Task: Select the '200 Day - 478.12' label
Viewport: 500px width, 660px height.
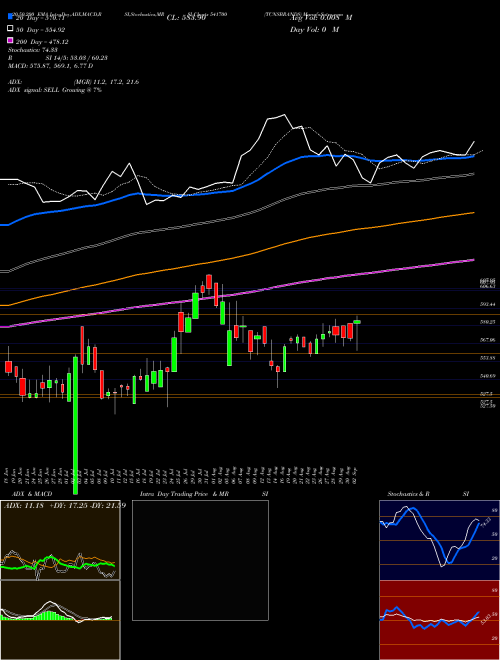Action: pos(43,42)
